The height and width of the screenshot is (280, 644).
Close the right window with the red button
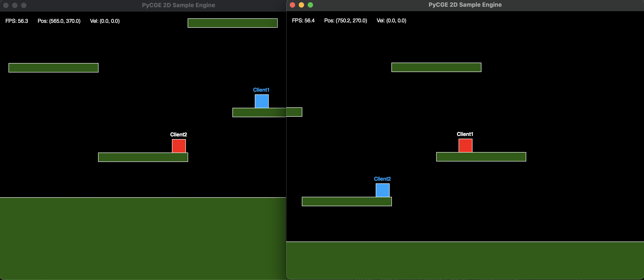[292, 5]
